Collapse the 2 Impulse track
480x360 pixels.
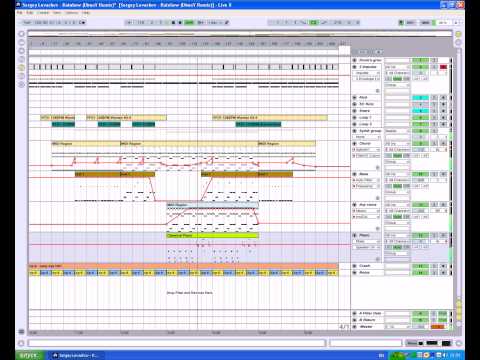pyautogui.click(x=355, y=67)
